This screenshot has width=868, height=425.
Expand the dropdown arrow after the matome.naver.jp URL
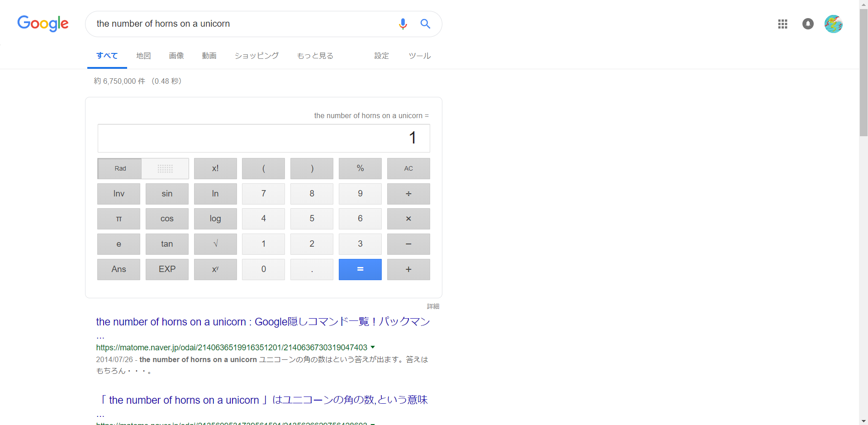point(373,347)
